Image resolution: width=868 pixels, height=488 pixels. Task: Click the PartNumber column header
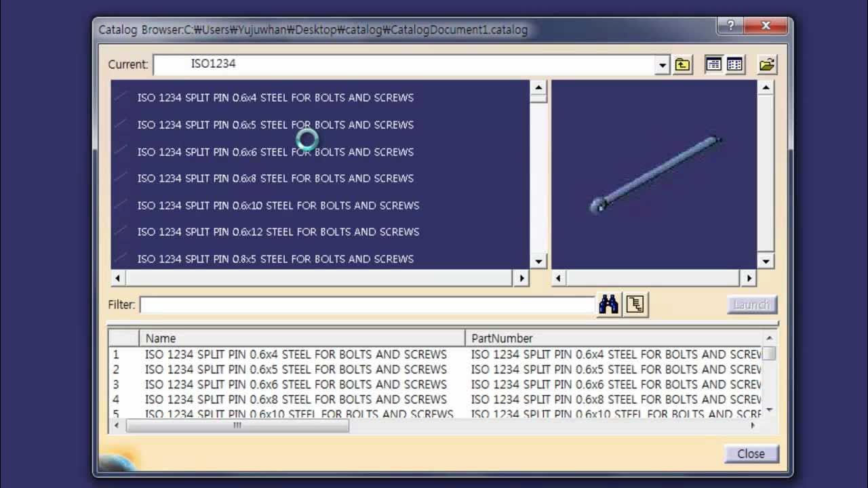click(x=614, y=338)
